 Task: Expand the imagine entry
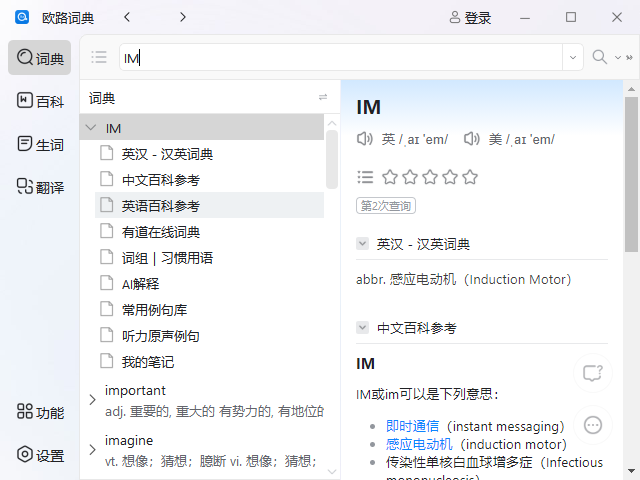tap(93, 450)
